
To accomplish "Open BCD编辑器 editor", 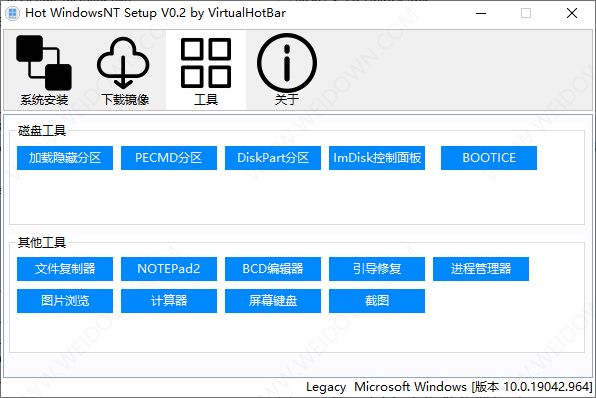I will (x=273, y=269).
